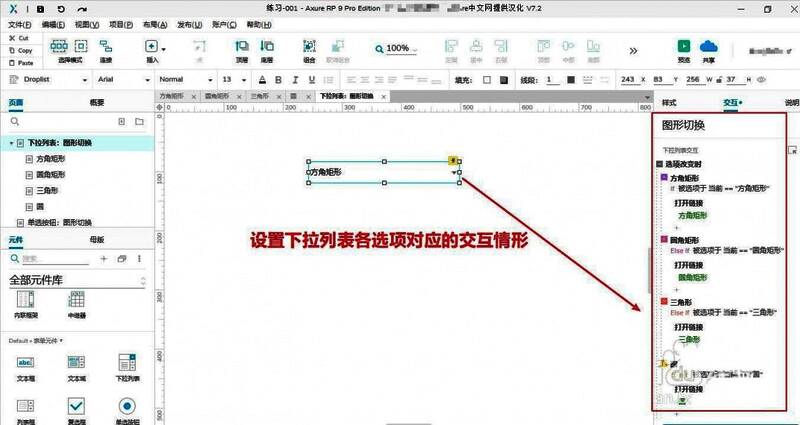
Task: Select the 圆角矩形 page in the tree
Action: pos(49,174)
